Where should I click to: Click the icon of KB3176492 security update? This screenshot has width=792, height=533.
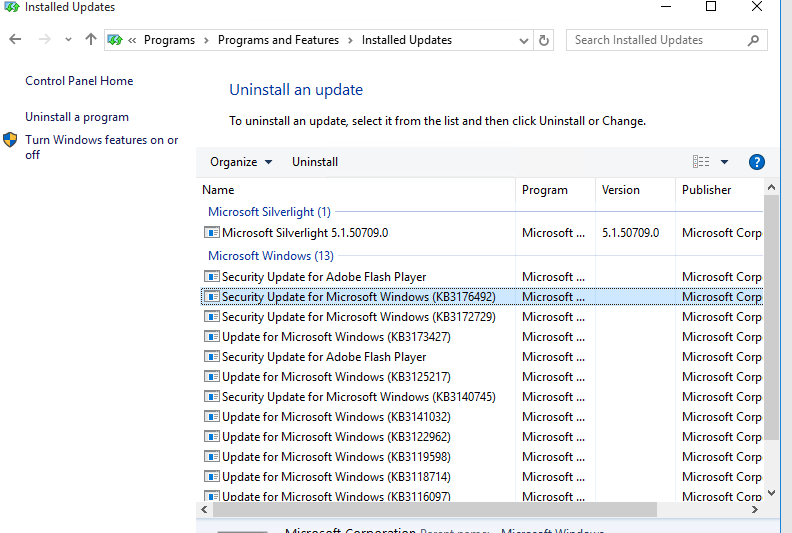pos(211,297)
